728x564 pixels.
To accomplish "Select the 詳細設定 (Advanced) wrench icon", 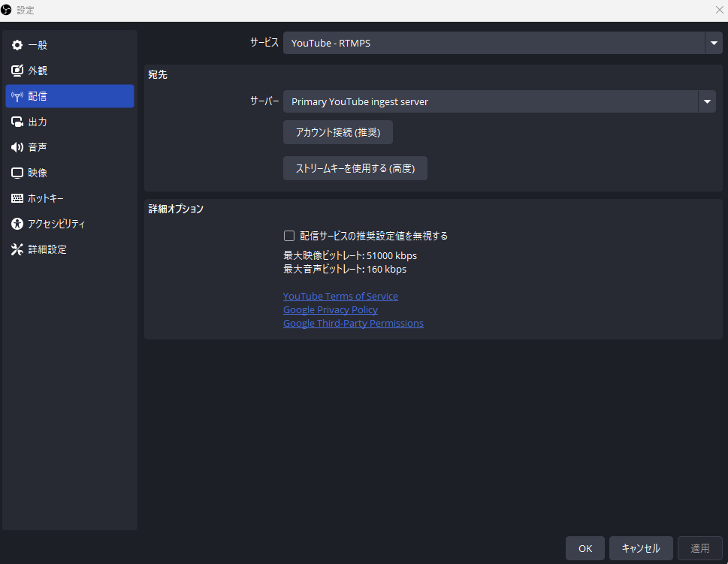I will [17, 249].
